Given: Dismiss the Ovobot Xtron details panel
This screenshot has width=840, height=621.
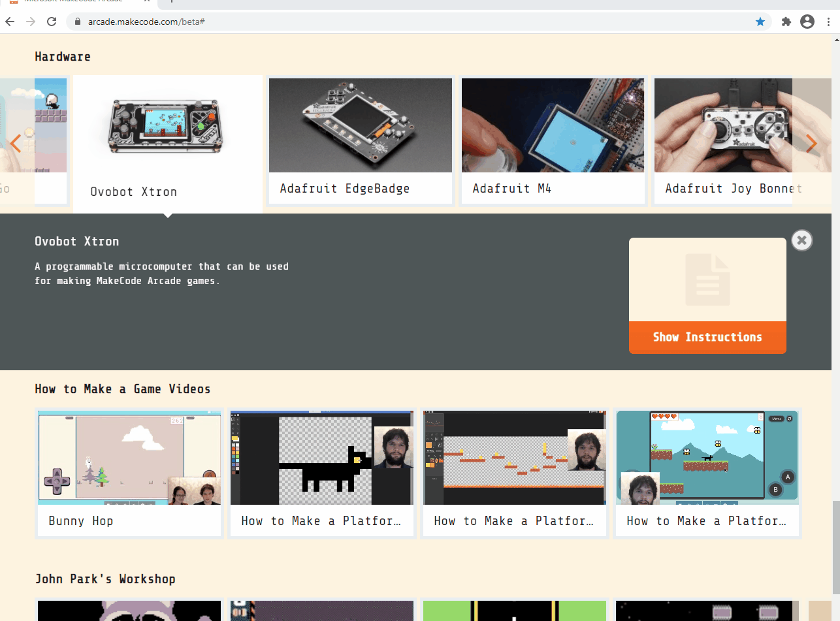Looking at the screenshot, I should coord(802,240).
